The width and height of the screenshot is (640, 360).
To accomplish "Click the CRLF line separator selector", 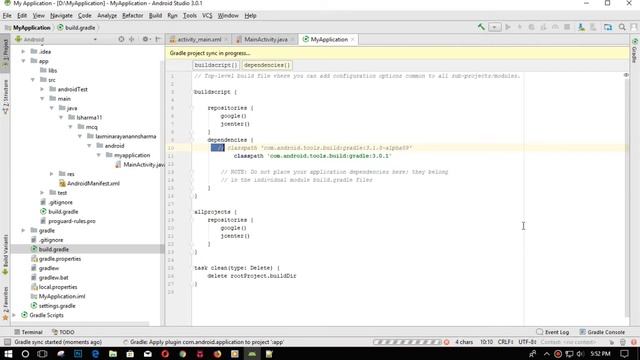I will [505, 342].
